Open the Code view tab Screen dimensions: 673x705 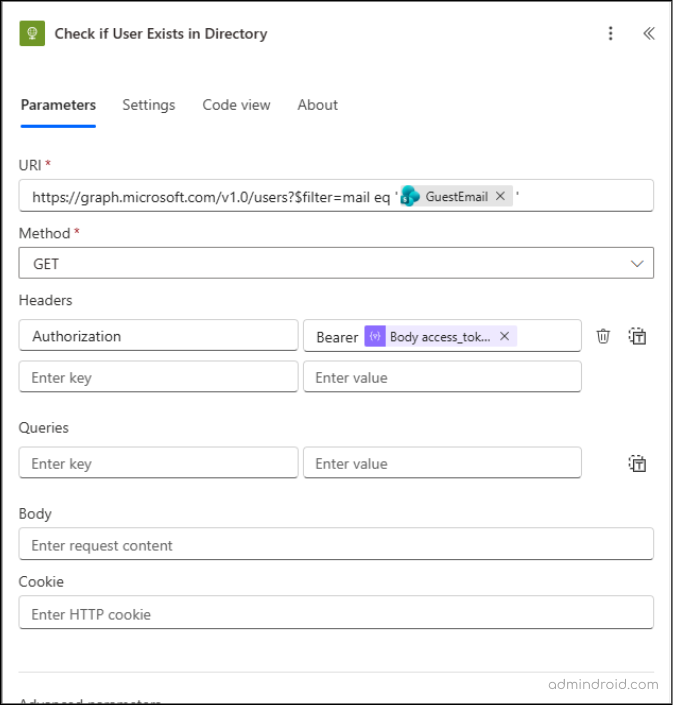pyautogui.click(x=236, y=105)
